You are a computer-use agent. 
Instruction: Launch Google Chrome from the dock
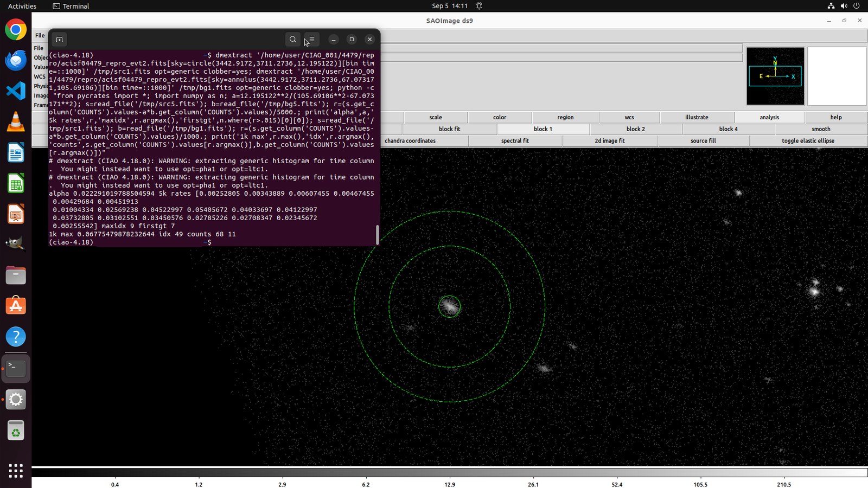(16, 29)
